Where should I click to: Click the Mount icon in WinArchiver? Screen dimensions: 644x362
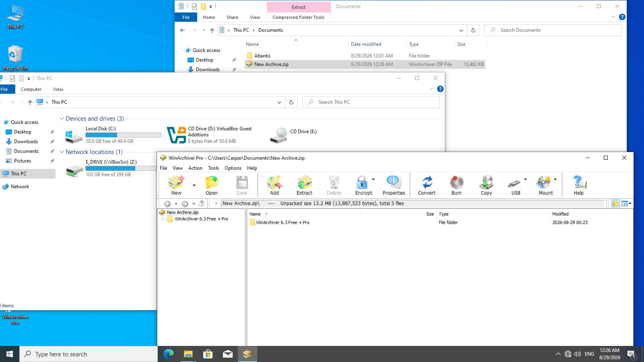pos(544,183)
